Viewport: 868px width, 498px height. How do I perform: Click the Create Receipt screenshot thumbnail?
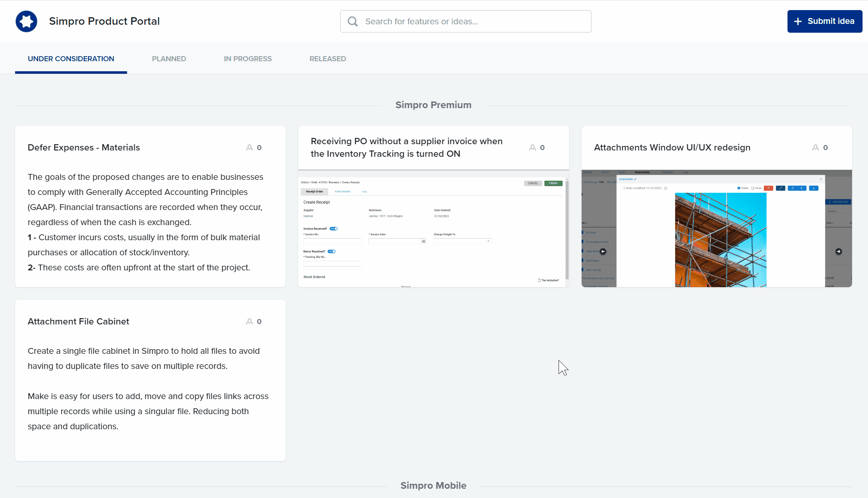433,228
